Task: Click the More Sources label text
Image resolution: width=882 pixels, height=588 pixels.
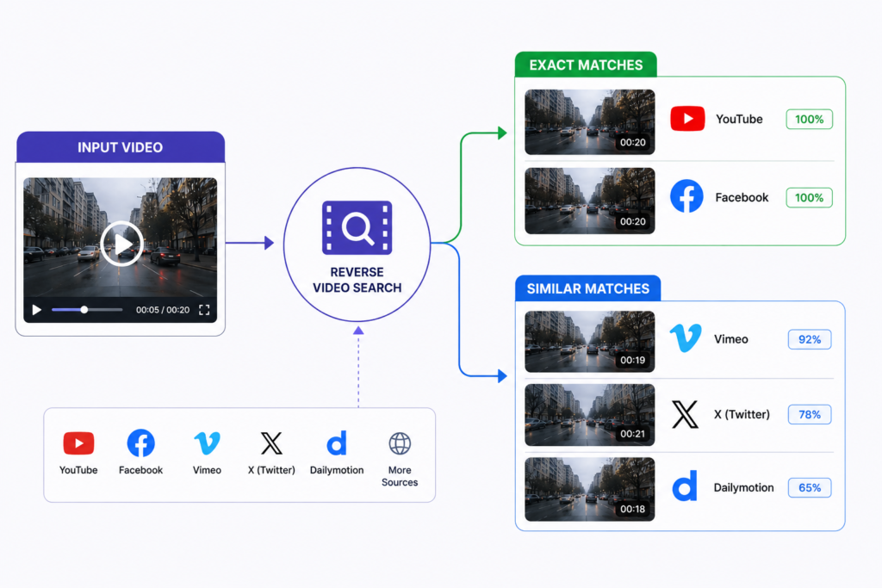Action: coord(400,476)
